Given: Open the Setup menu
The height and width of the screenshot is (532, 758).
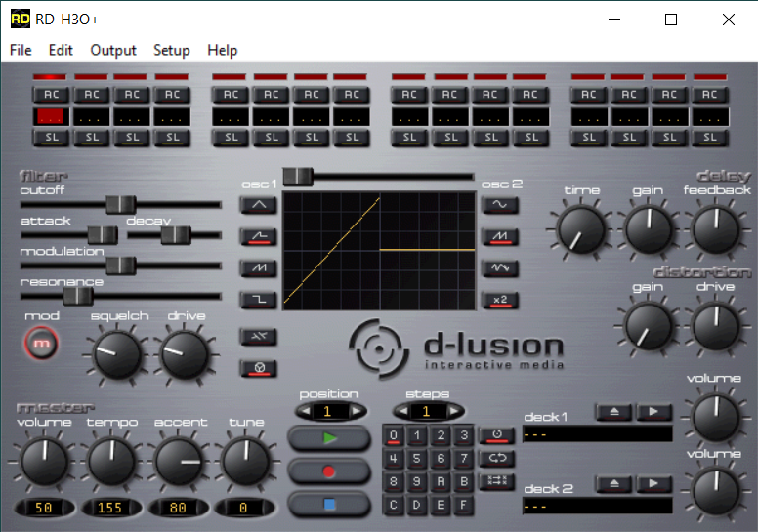Looking at the screenshot, I should 172,50.
